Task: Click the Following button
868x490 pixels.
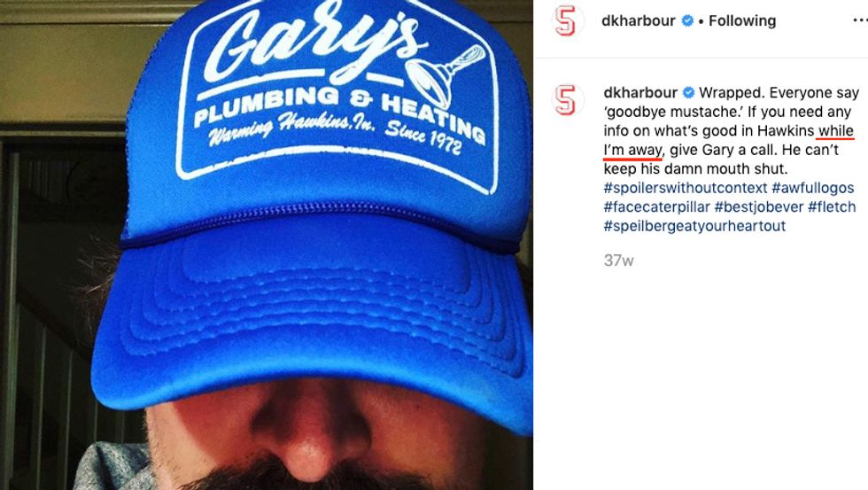Action: click(x=742, y=21)
